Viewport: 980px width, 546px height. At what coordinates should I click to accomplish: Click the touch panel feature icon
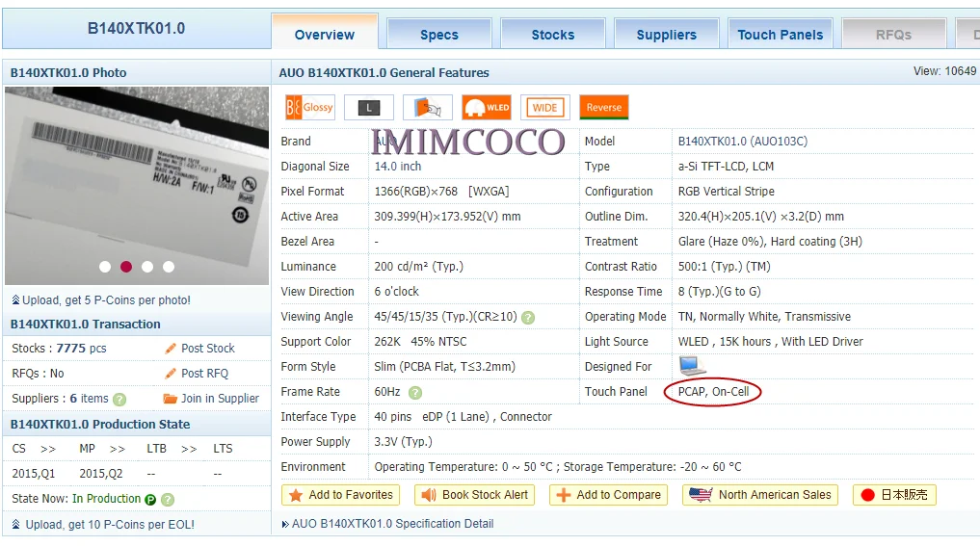428,108
